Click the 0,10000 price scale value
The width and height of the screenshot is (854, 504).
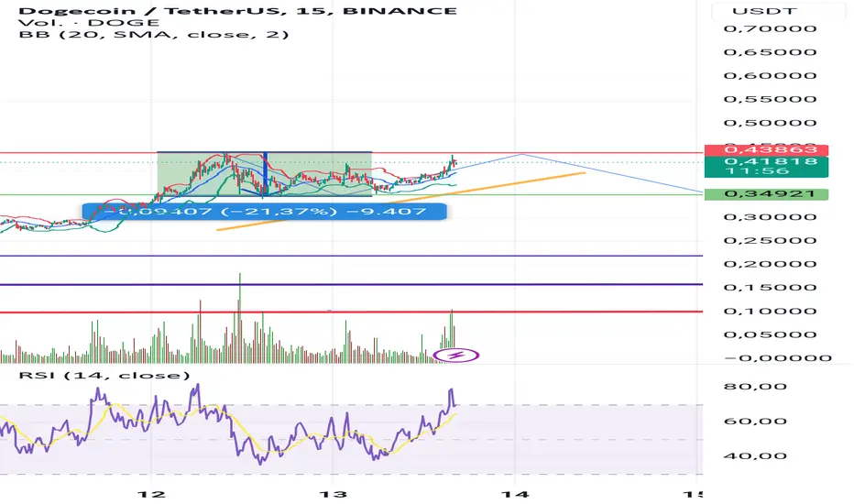pyautogui.click(x=770, y=312)
